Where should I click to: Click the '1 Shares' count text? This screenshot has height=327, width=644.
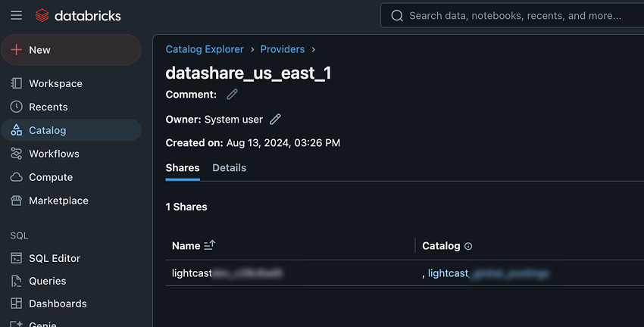tap(186, 207)
